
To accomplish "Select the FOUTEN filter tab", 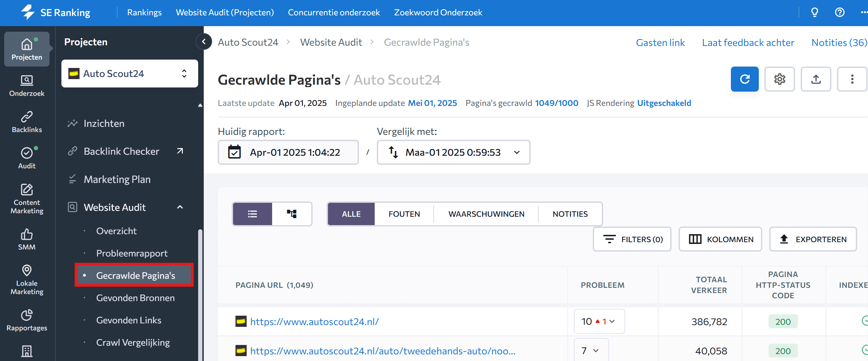I will tap(404, 214).
